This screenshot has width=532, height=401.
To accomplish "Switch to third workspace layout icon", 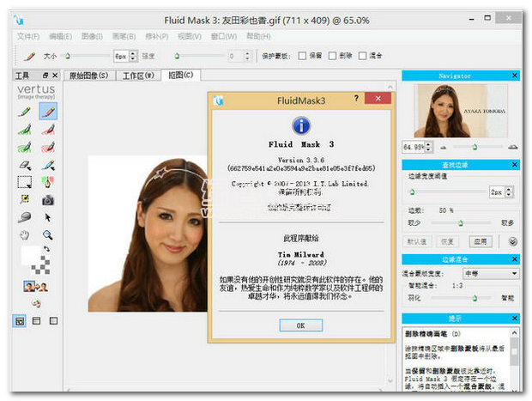I will pos(53,321).
